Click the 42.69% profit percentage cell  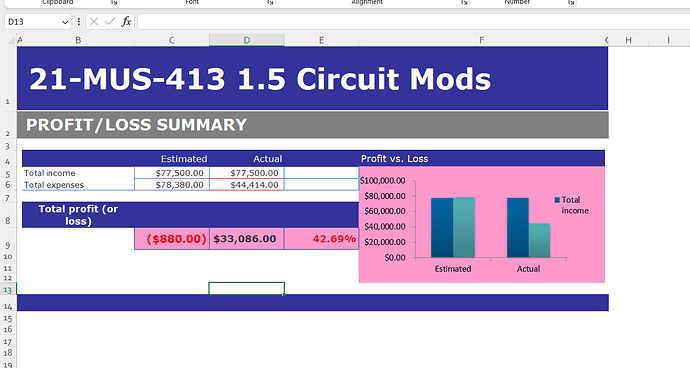click(322, 239)
